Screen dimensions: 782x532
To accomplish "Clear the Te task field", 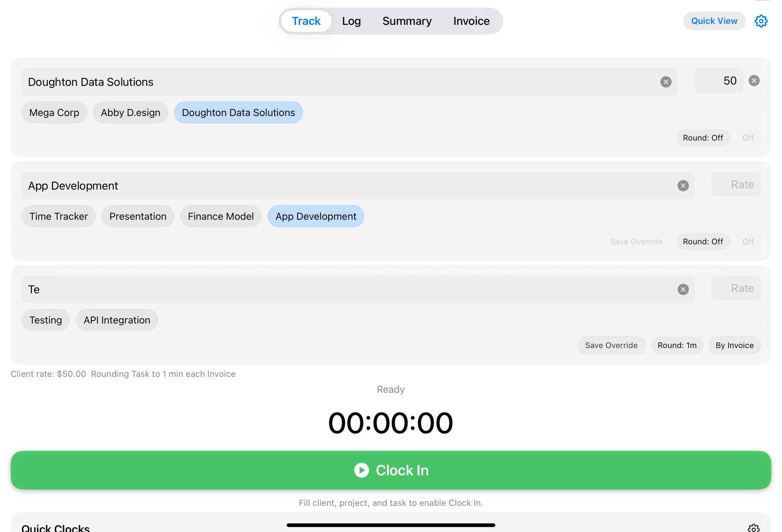I will click(683, 289).
